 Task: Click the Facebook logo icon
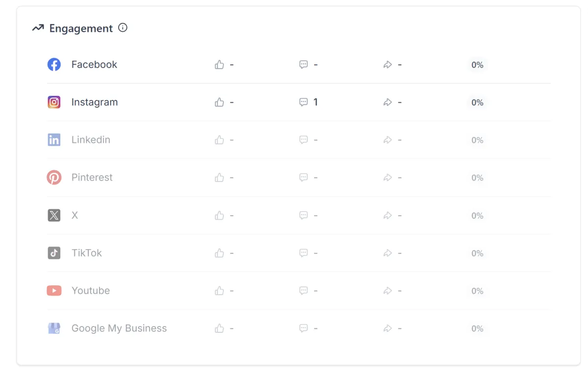click(54, 65)
